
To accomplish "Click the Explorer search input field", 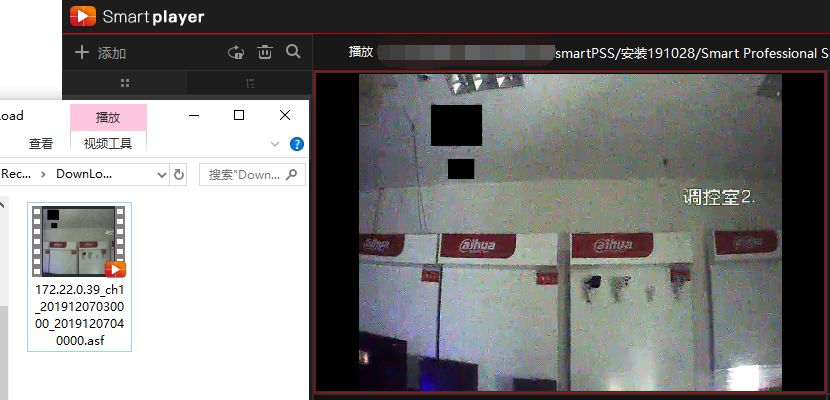I will 242,174.
